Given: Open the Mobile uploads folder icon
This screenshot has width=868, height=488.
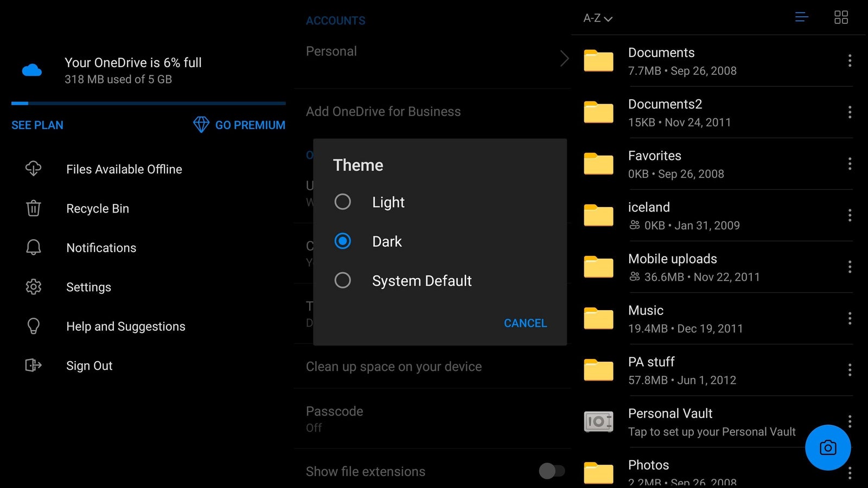Looking at the screenshot, I should pos(598,267).
